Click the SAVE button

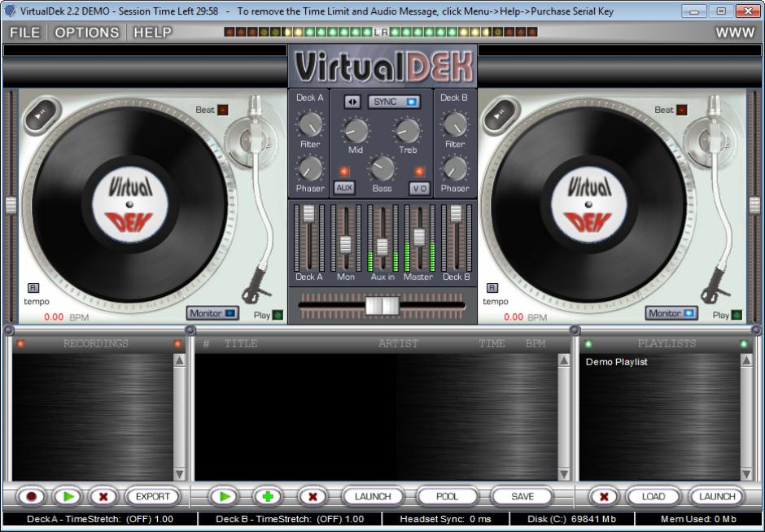coord(522,496)
